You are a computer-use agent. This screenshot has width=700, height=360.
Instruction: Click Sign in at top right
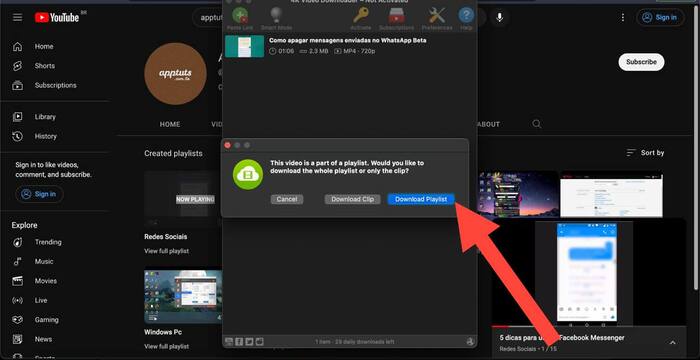pos(660,17)
